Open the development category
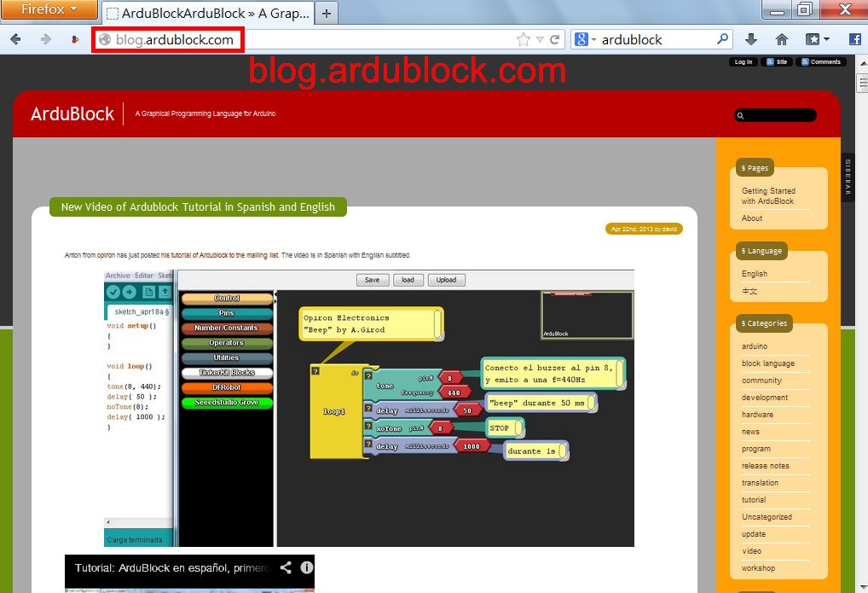 pos(765,398)
